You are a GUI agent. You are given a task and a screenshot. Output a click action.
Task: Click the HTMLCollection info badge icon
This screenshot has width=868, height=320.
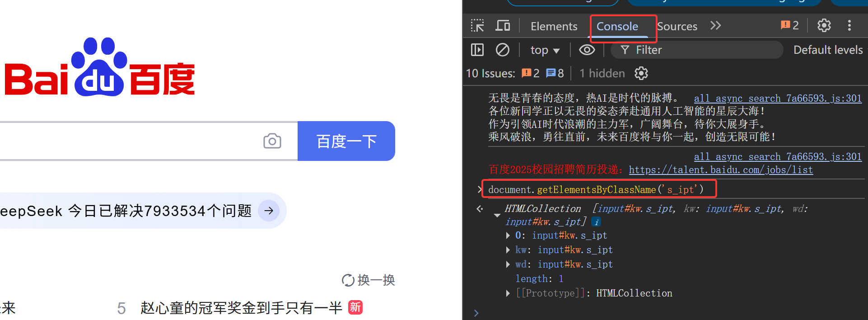click(597, 222)
